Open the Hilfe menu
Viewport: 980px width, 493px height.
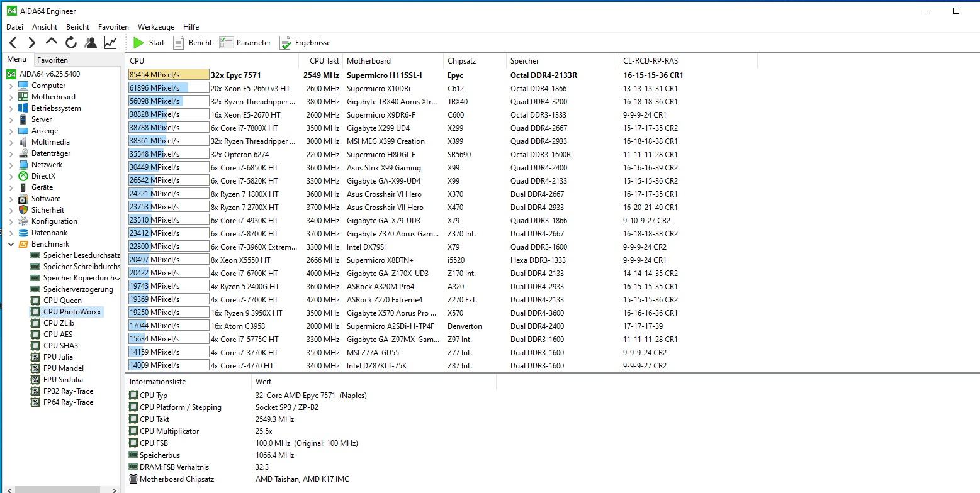tap(191, 27)
